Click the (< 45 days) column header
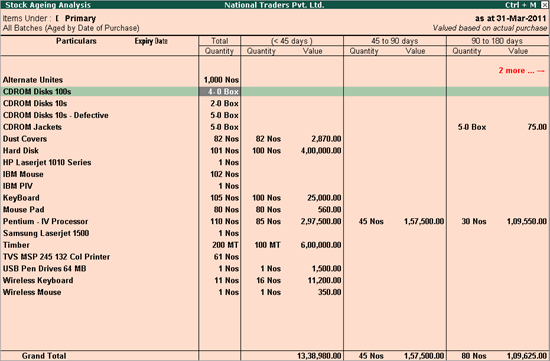 (292, 41)
